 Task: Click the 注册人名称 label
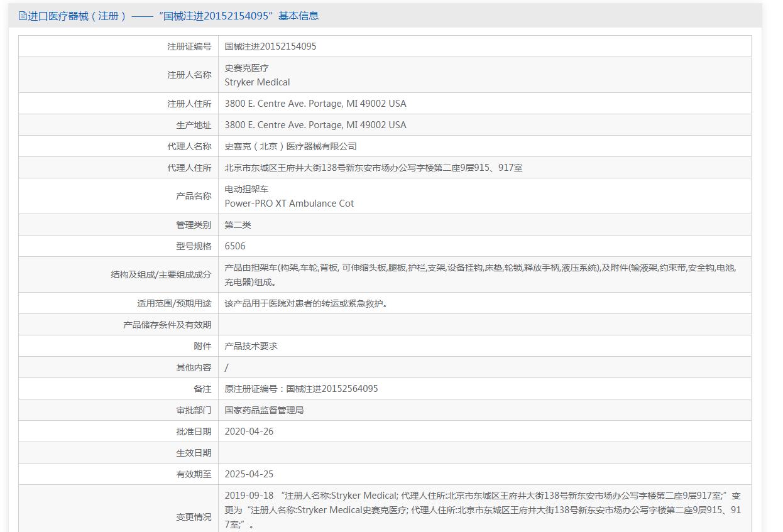(189, 75)
